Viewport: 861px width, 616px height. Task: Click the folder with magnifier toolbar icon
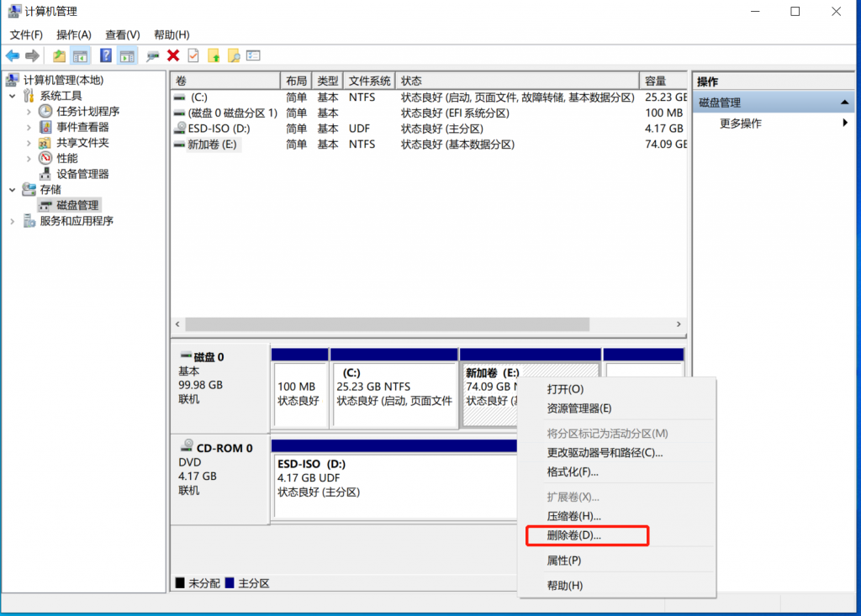[234, 55]
